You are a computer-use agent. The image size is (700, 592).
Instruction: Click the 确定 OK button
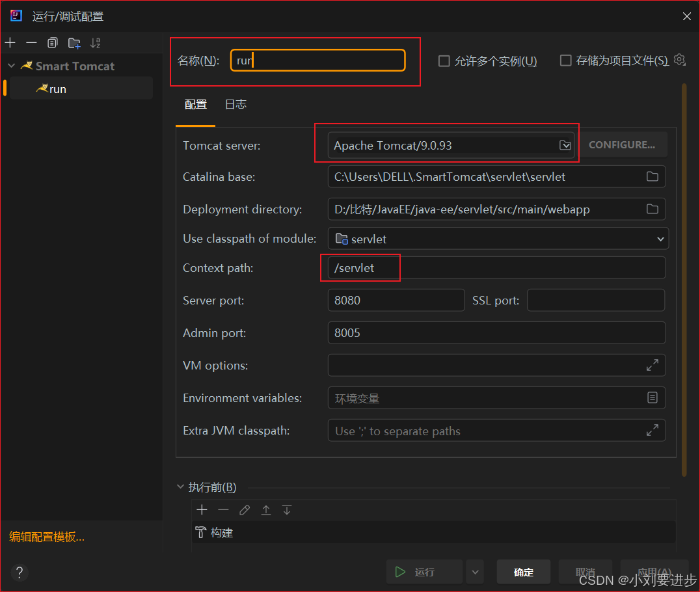pyautogui.click(x=523, y=572)
